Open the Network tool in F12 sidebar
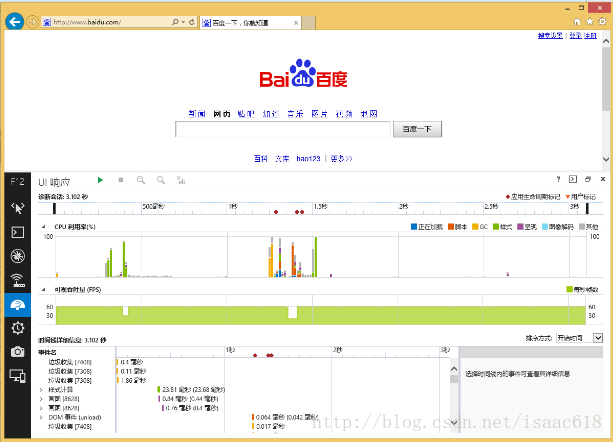This screenshot has width=613, height=442. (x=18, y=280)
